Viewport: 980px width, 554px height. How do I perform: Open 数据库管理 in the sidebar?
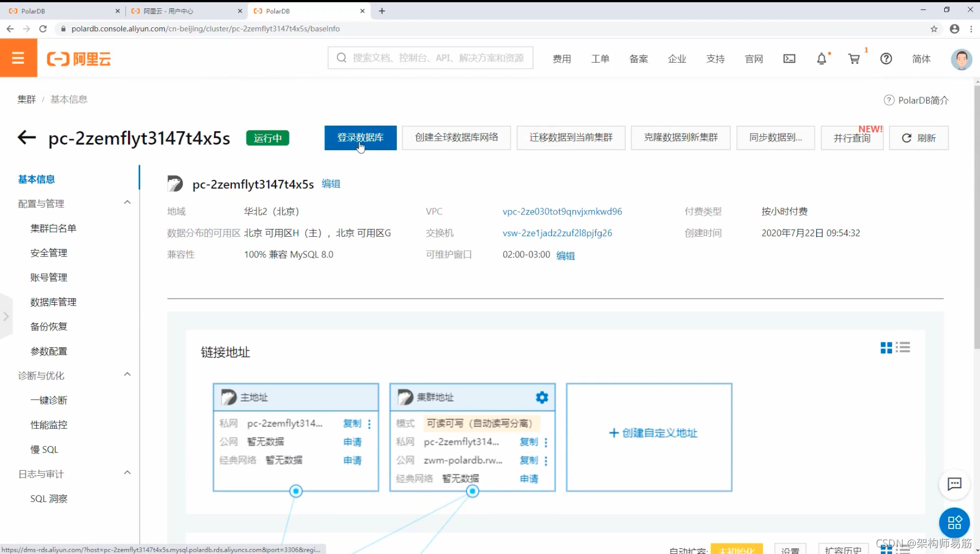(53, 302)
